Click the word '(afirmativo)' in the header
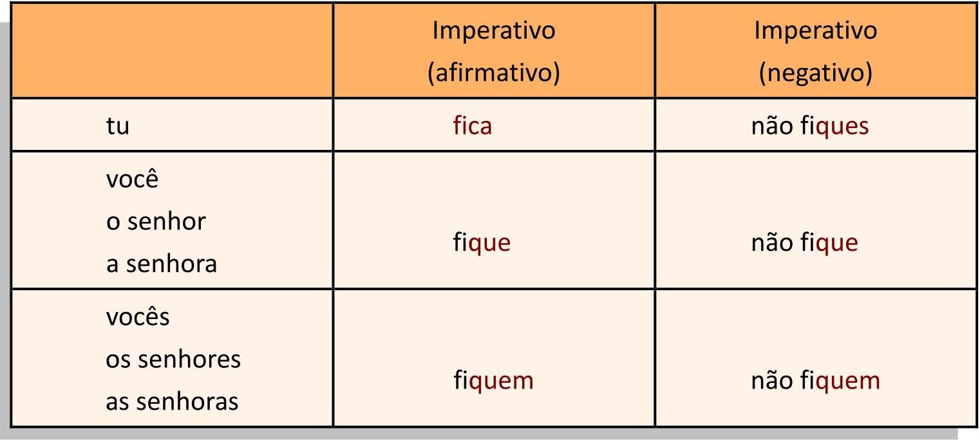The width and height of the screenshot is (980, 440). [493, 73]
